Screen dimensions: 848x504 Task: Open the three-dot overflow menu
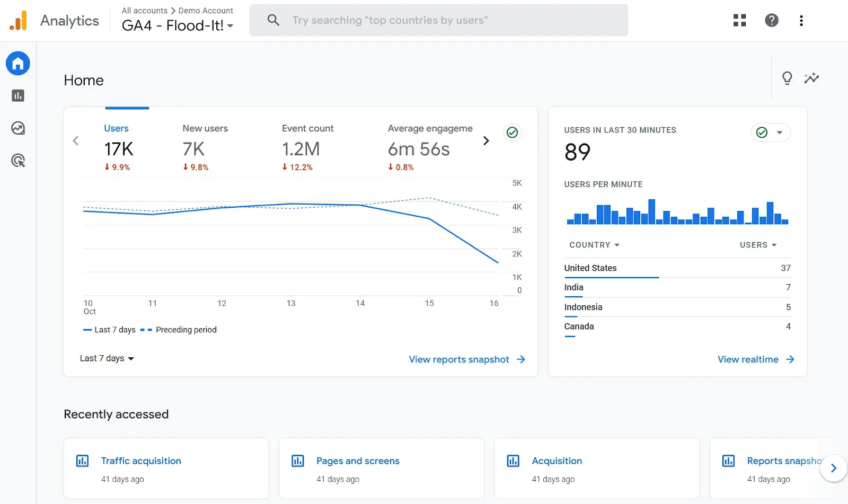801,20
